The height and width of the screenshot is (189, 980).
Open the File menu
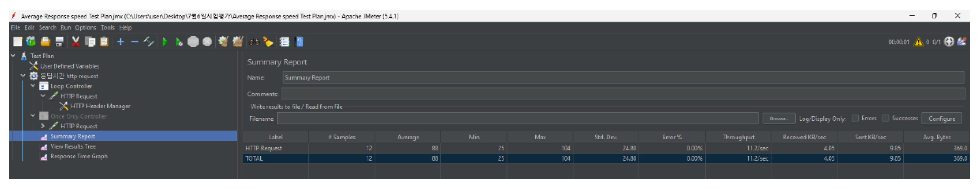tap(16, 27)
